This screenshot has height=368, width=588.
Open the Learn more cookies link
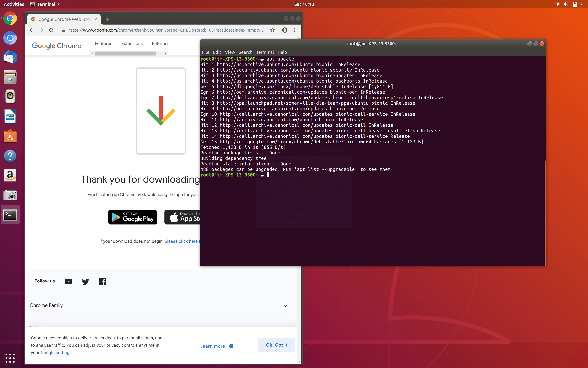click(x=217, y=346)
